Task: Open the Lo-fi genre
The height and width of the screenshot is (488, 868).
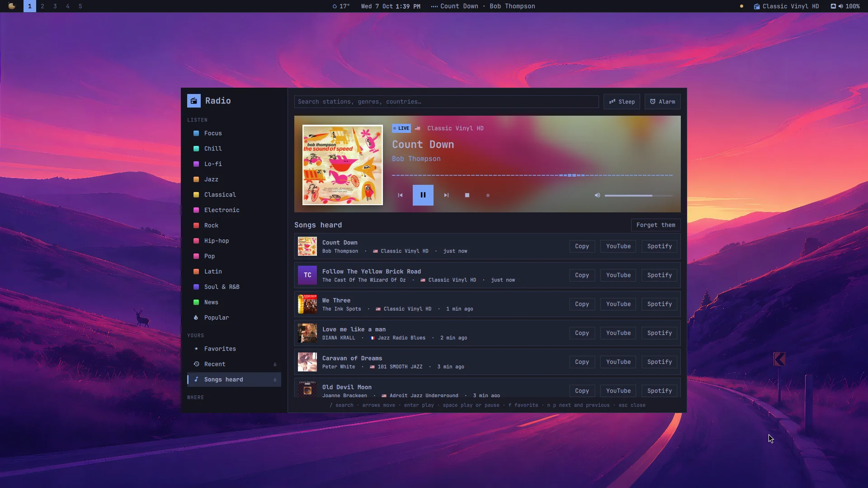Action: coord(234,164)
